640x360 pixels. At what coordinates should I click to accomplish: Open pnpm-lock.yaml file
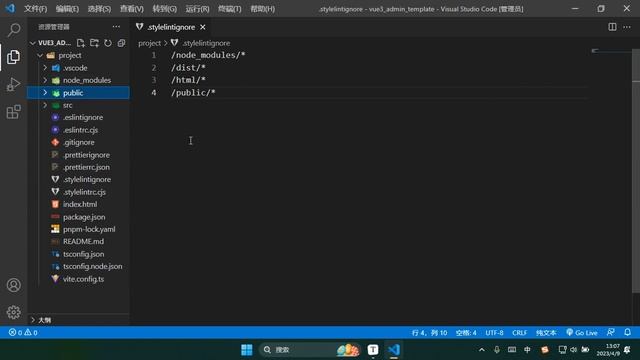[x=89, y=229]
